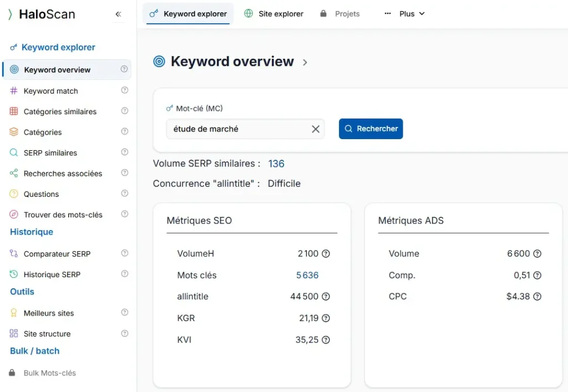Viewport: 568px width, 392px height.
Task: Show info tooltip for ADS Volume
Action: click(537, 254)
